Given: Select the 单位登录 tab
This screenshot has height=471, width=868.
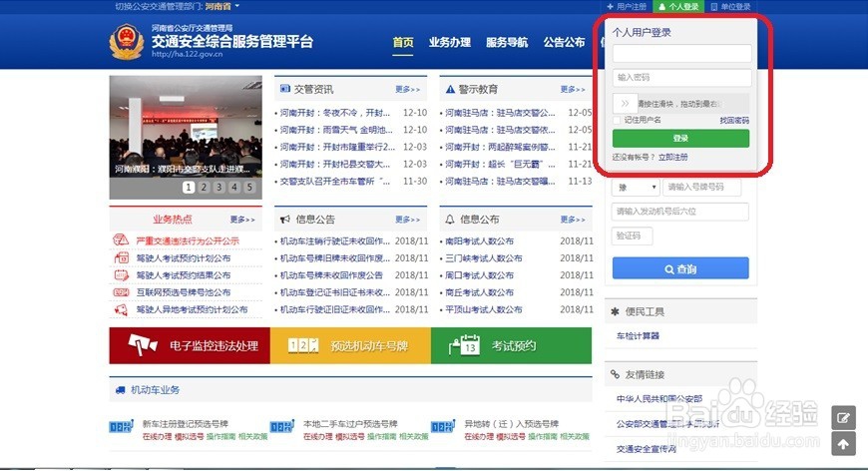Looking at the screenshot, I should coord(730,7).
